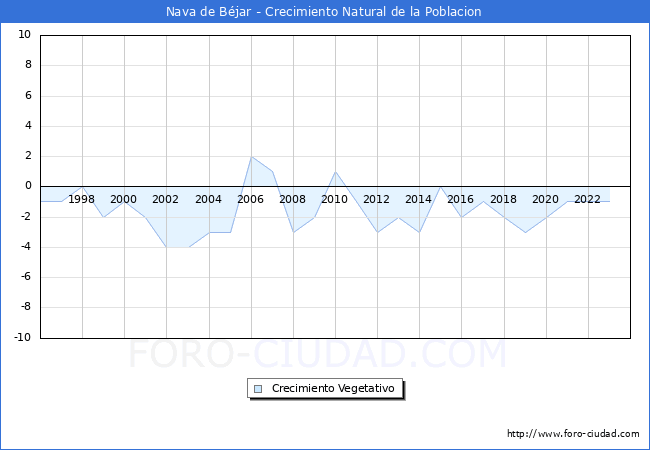Screen dimensions: 650x450
Task: Select the 2002 year label
Action: (165, 199)
